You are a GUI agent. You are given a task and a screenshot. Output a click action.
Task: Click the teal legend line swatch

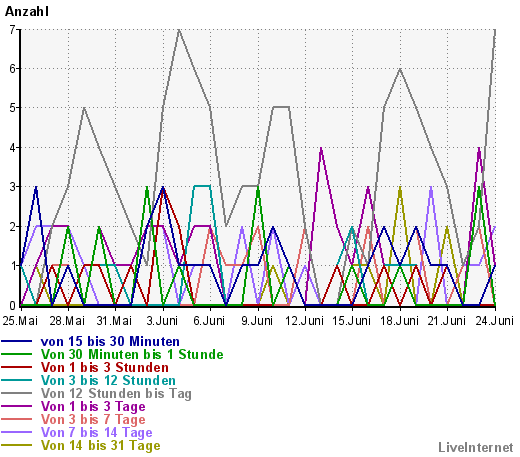tap(17, 380)
